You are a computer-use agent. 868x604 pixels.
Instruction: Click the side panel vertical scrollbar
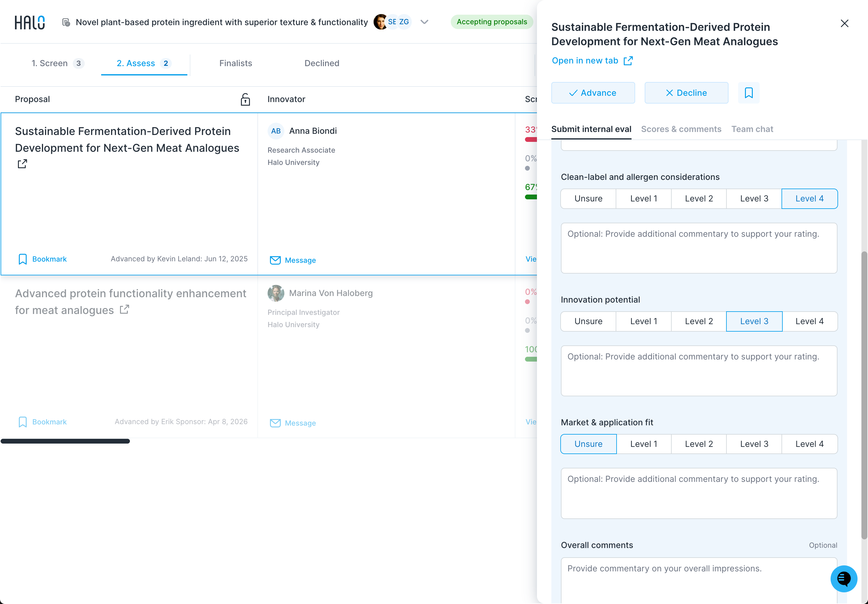(864, 395)
